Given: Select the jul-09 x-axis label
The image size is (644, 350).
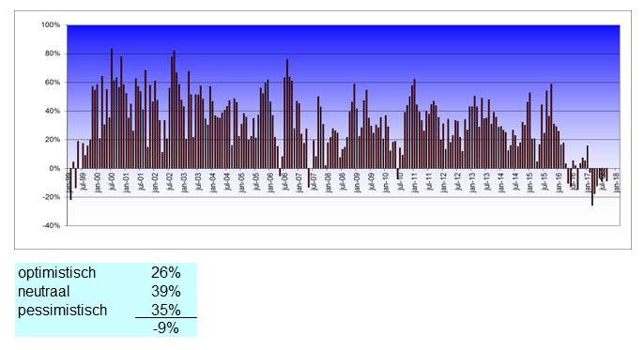Looking at the screenshot, I should click(372, 182).
